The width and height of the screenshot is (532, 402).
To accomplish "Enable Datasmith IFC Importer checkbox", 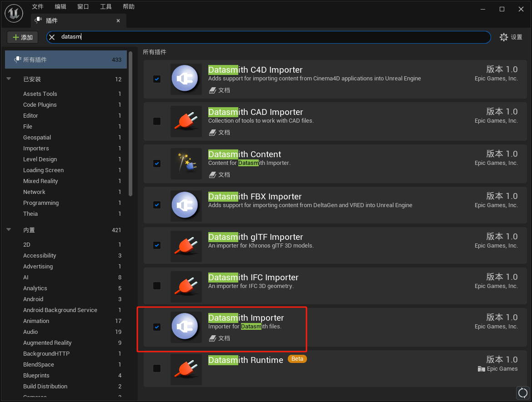I will pyautogui.click(x=157, y=286).
